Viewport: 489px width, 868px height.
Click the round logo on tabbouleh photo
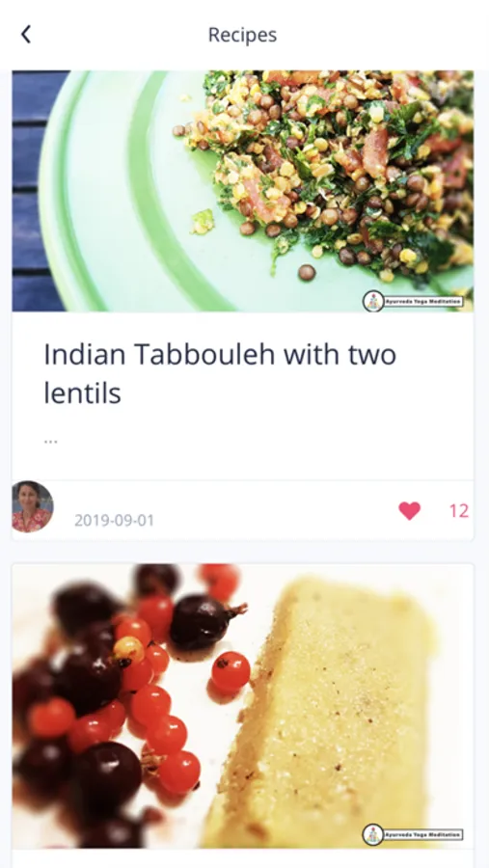373,301
